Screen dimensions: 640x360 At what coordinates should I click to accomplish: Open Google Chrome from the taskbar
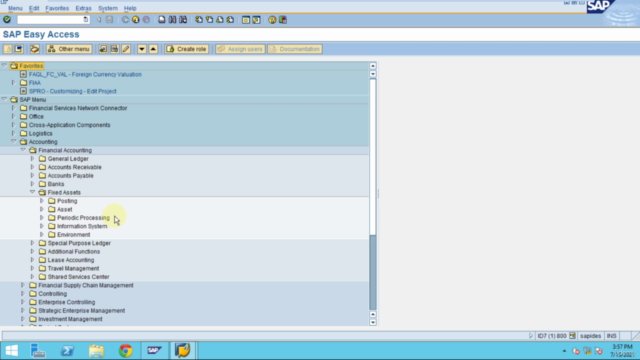point(126,351)
